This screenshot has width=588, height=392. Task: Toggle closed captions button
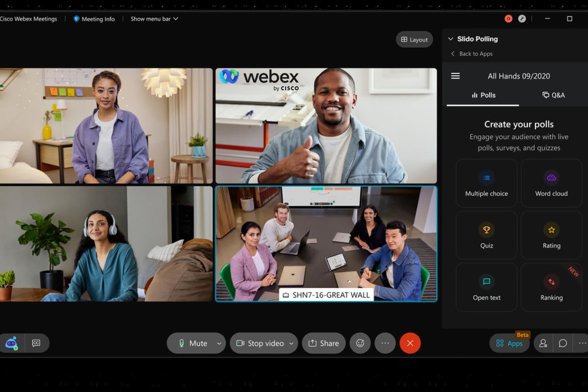click(36, 343)
